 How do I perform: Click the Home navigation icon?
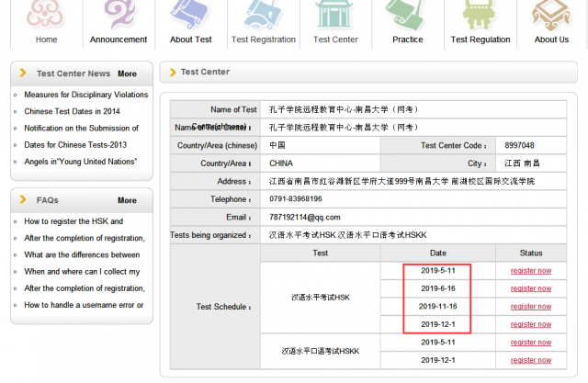pos(46,16)
